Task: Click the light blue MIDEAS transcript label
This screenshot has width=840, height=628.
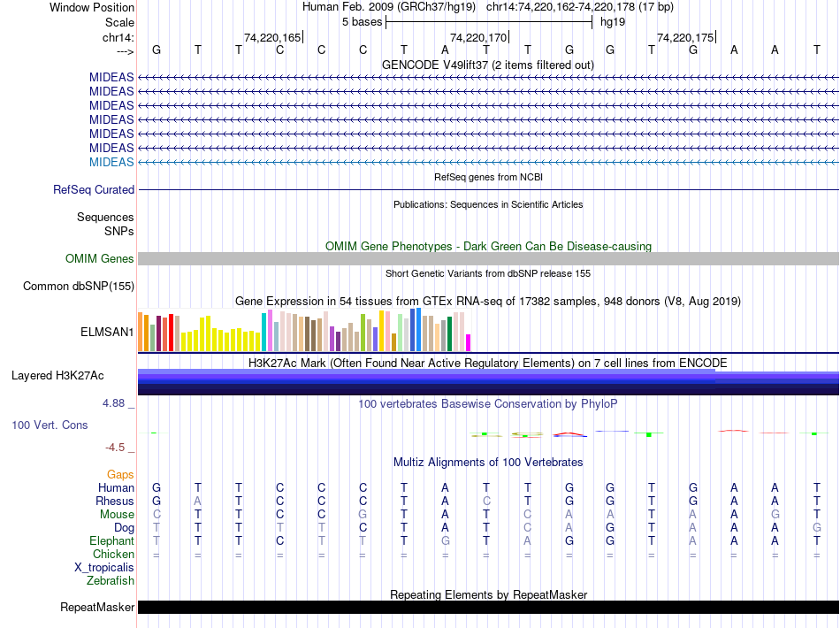Action: tap(111, 162)
